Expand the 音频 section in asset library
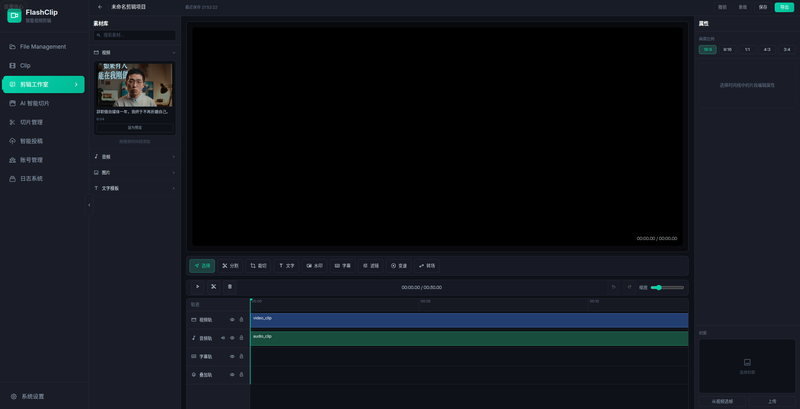 coord(134,157)
